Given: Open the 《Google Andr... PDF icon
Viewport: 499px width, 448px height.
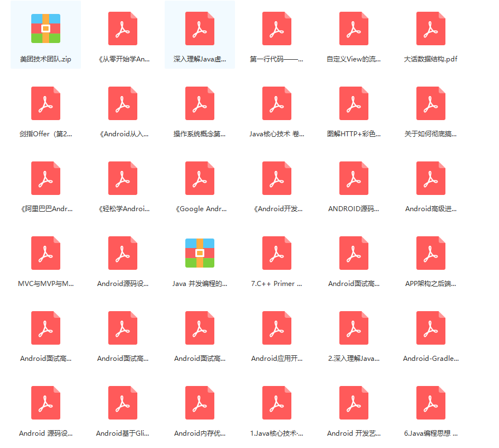Looking at the screenshot, I should pos(199,178).
